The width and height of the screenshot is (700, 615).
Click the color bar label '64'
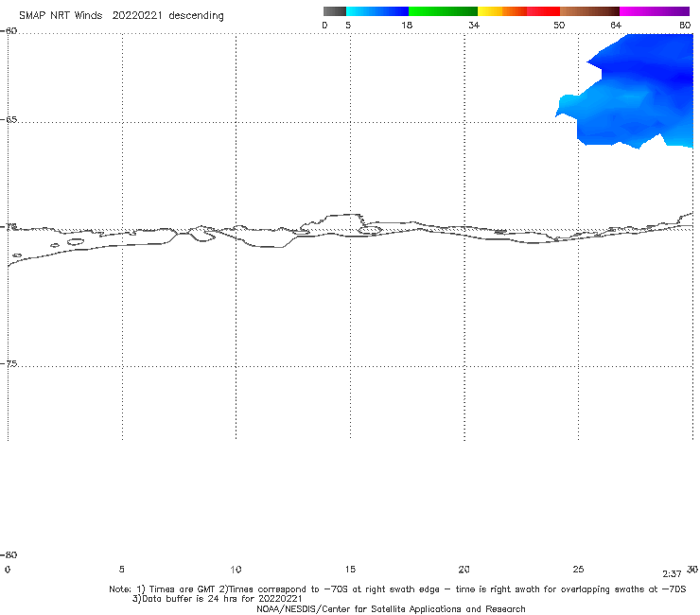coord(616,25)
